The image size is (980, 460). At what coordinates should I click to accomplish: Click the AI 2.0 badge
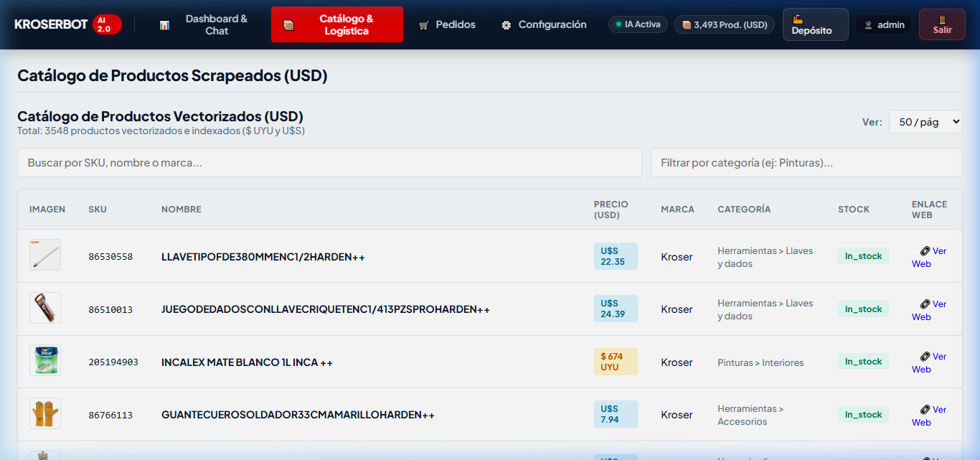[x=108, y=24]
